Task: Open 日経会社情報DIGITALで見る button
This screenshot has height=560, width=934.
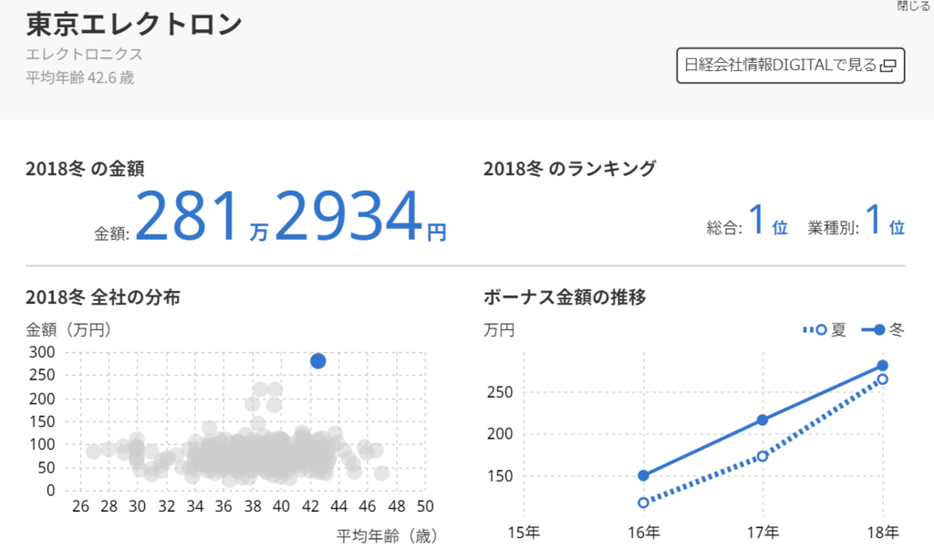Action: [791, 66]
